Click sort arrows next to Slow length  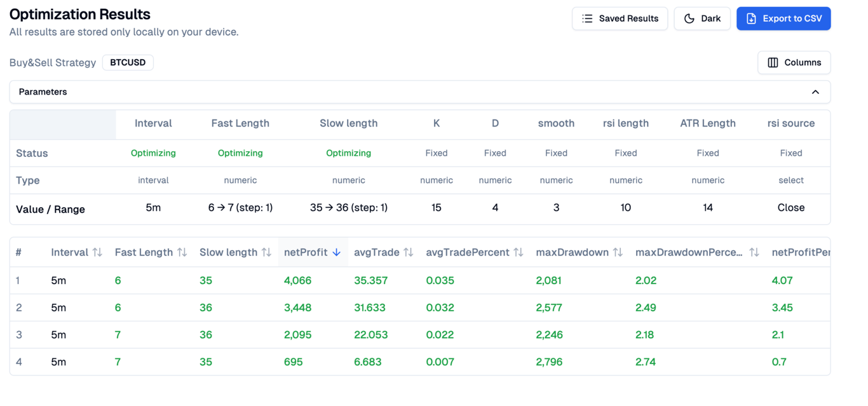click(266, 252)
